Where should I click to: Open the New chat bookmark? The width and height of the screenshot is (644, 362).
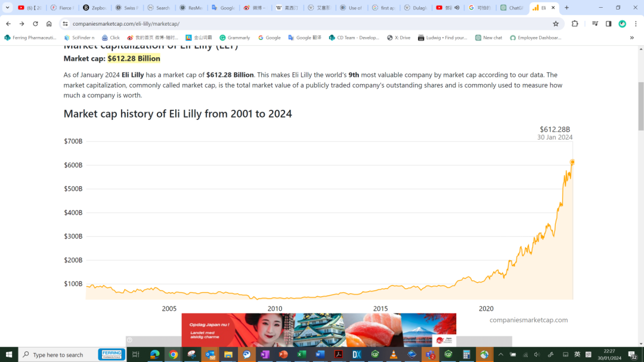click(x=488, y=38)
